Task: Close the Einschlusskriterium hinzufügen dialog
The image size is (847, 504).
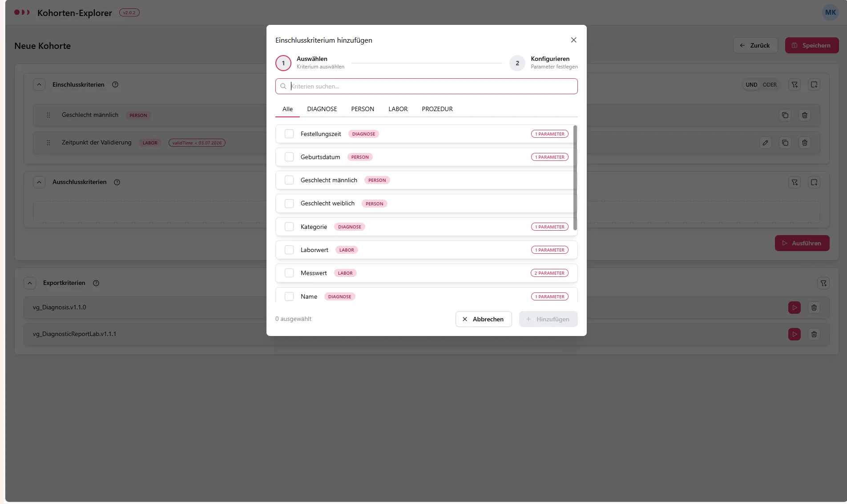Action: pyautogui.click(x=573, y=40)
